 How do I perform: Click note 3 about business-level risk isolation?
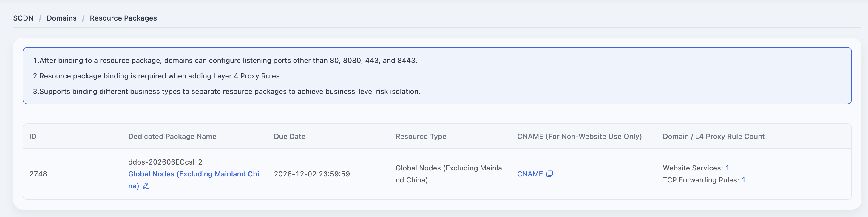[x=227, y=91]
